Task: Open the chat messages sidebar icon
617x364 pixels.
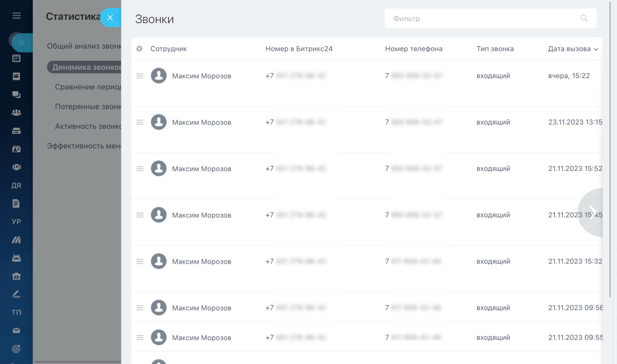Action: tap(16, 95)
